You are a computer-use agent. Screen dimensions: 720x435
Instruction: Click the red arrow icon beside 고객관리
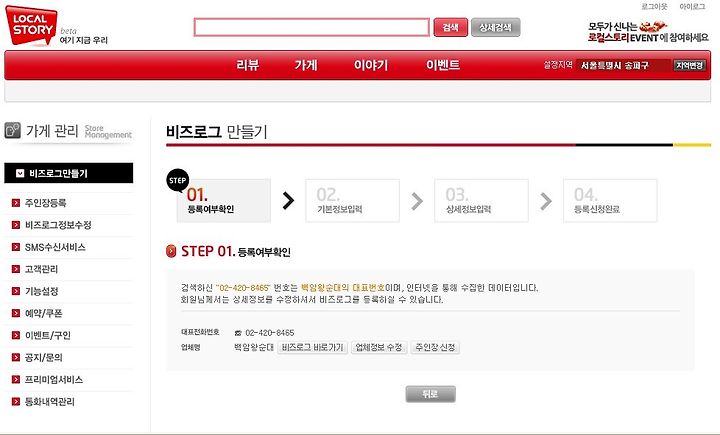coord(16,269)
